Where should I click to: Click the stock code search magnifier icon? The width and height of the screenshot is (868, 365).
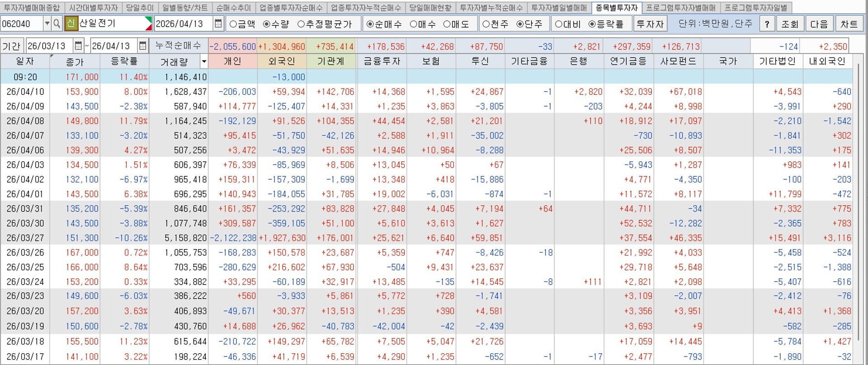(x=57, y=24)
